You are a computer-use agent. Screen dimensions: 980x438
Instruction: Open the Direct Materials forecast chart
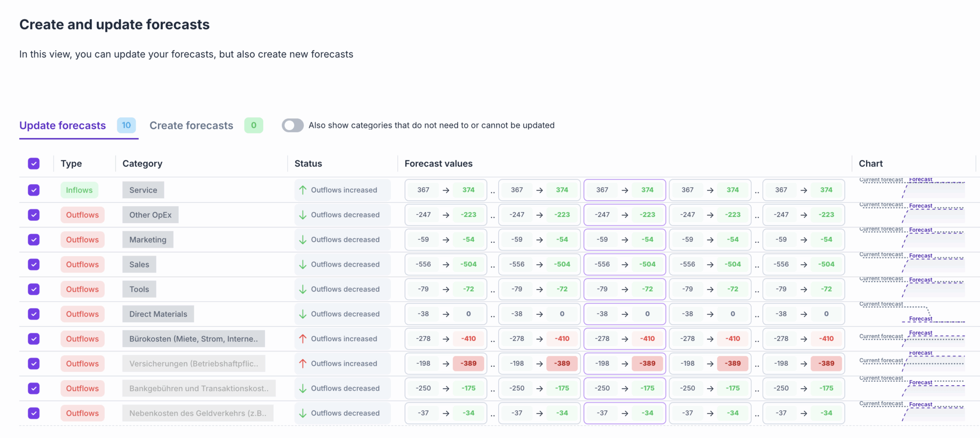912,313
